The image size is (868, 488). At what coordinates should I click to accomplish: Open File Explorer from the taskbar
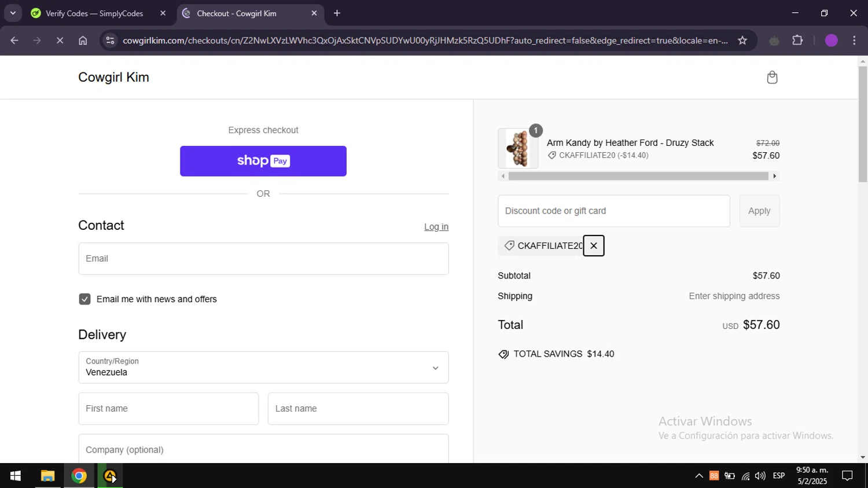(x=47, y=476)
